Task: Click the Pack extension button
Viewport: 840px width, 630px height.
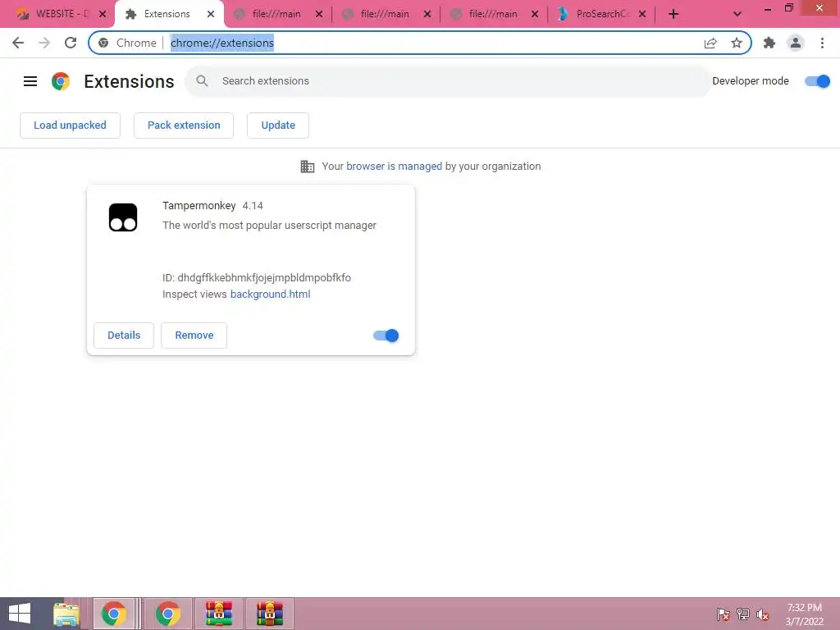Action: point(184,126)
